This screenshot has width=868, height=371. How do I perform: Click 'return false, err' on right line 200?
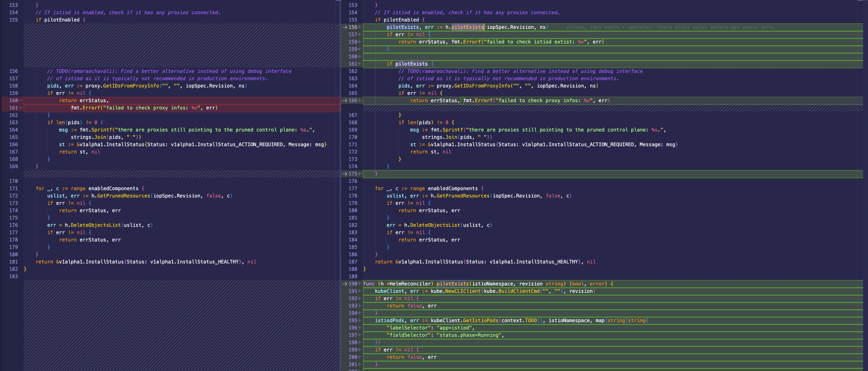(x=412, y=357)
